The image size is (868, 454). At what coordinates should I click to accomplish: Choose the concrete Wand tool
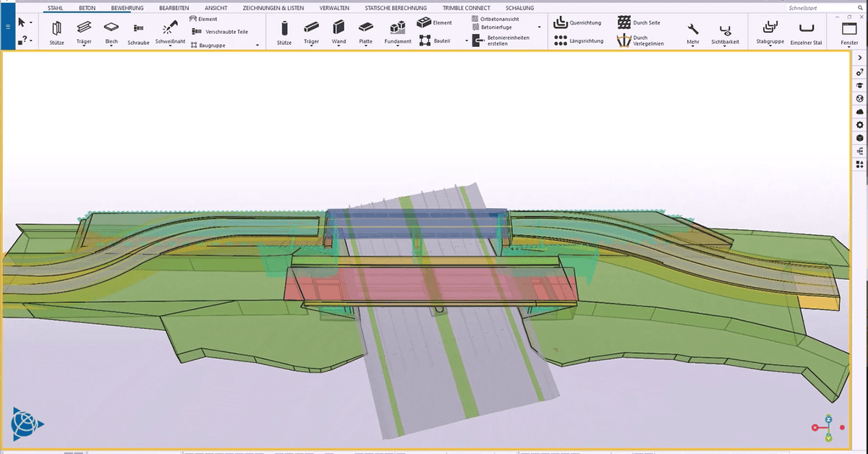(x=339, y=31)
